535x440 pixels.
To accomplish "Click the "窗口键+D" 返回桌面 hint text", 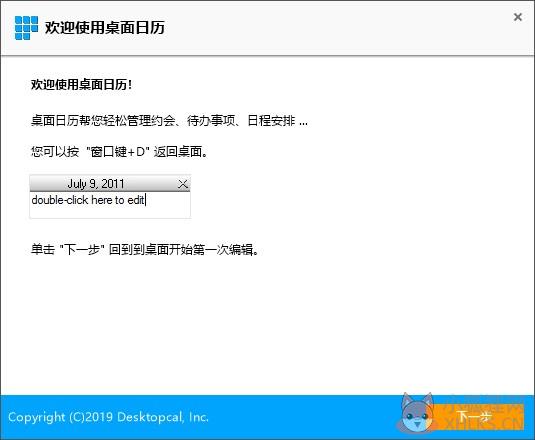I will [119, 151].
